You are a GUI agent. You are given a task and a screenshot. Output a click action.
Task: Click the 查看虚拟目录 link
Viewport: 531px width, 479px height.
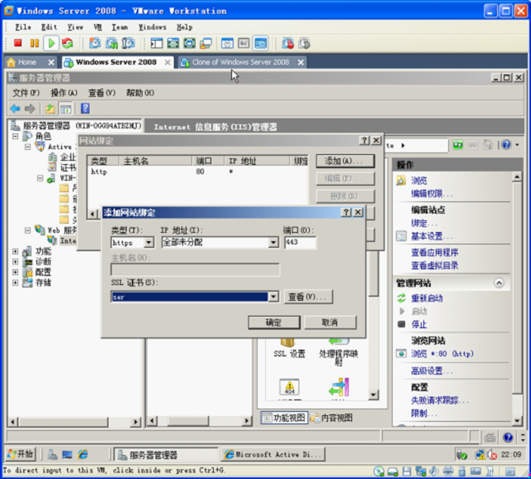click(x=434, y=265)
